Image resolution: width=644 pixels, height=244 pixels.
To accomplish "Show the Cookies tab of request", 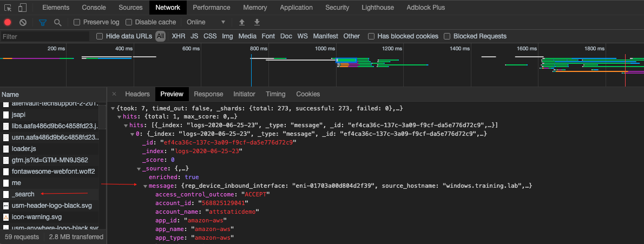I will pyautogui.click(x=307, y=94).
